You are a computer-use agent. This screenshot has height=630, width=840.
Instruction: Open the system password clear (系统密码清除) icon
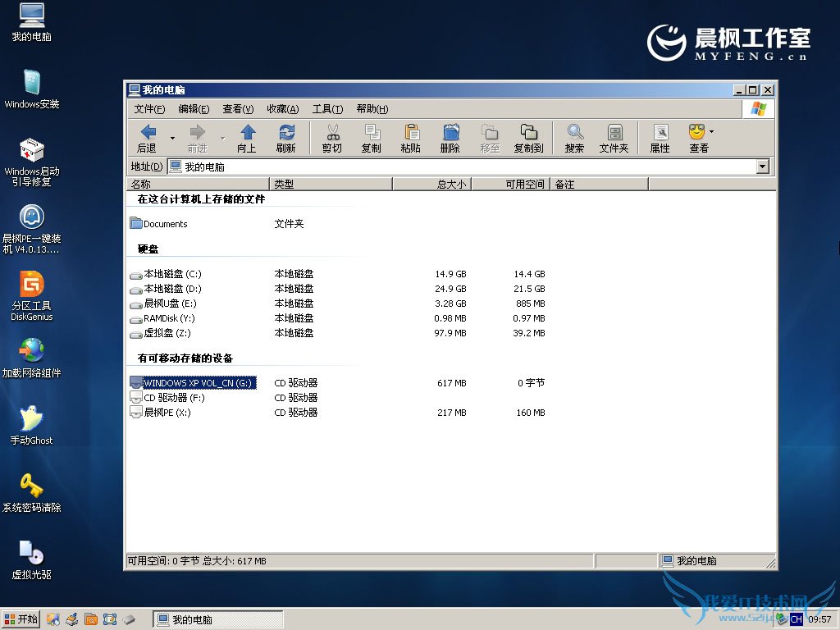pyautogui.click(x=31, y=487)
